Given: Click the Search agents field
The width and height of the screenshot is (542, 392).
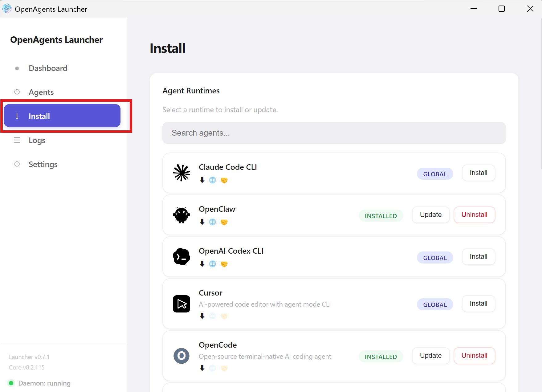Looking at the screenshot, I should click(x=334, y=133).
